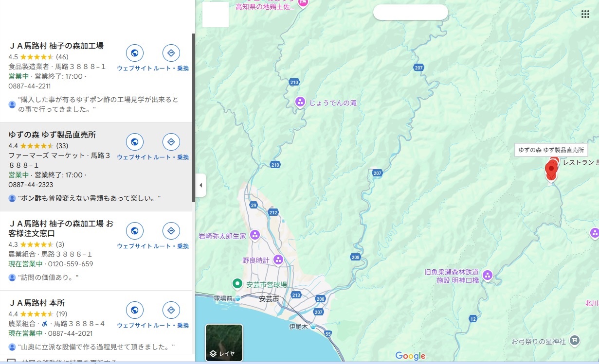The height and width of the screenshot is (364, 599).
Task: Open website for ＪＡ馬路村 本所
Action: coord(134,310)
